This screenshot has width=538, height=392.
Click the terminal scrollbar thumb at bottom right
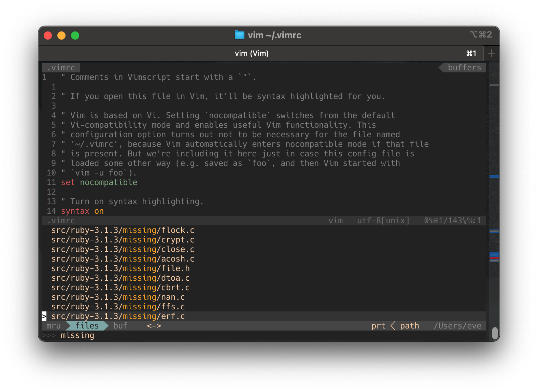pos(495,333)
